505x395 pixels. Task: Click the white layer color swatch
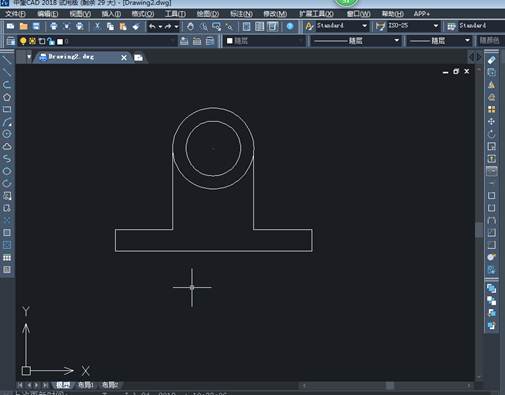point(60,41)
